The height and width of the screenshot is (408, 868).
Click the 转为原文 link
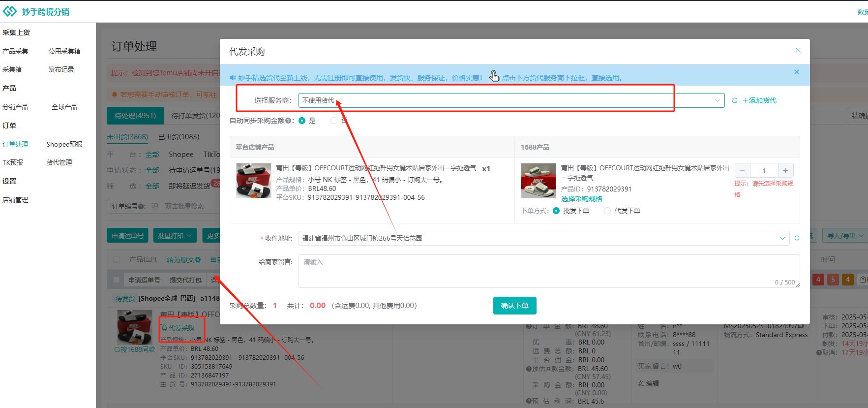click(180, 259)
